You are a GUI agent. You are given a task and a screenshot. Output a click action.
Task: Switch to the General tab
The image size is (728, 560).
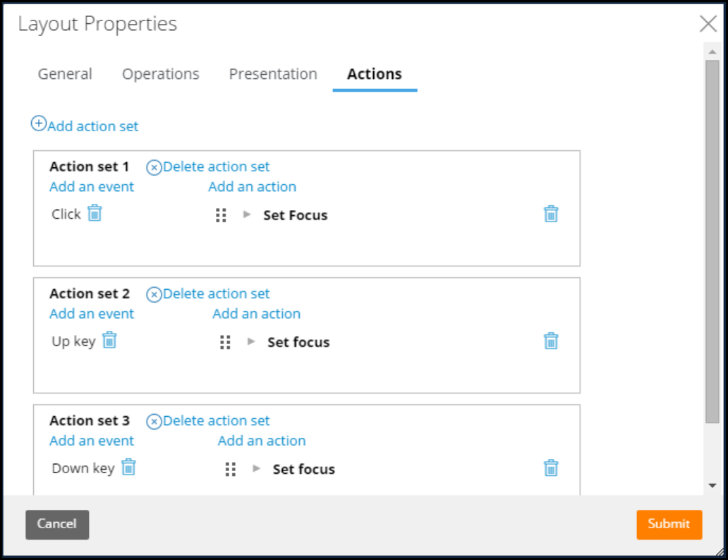(65, 74)
